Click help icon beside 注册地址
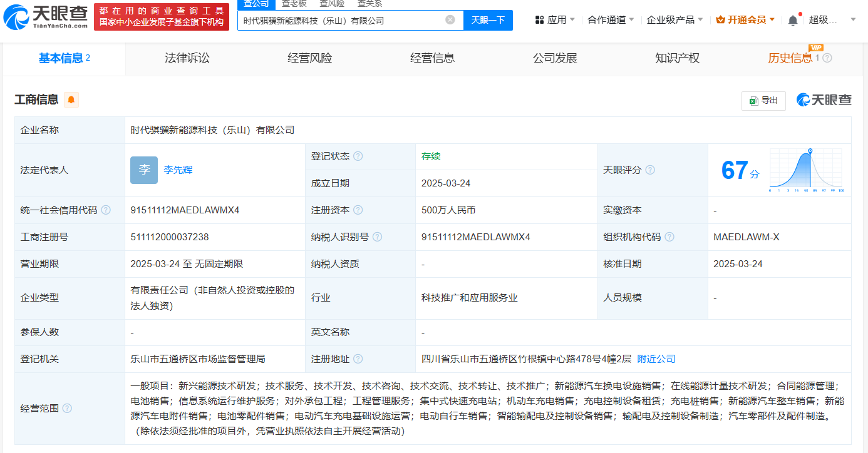Screen dimensions: 868x453 pos(358,359)
